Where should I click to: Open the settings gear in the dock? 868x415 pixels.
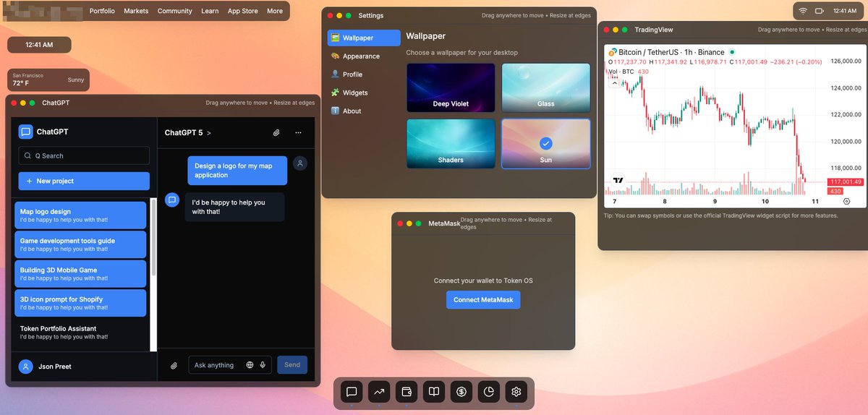[x=516, y=392]
